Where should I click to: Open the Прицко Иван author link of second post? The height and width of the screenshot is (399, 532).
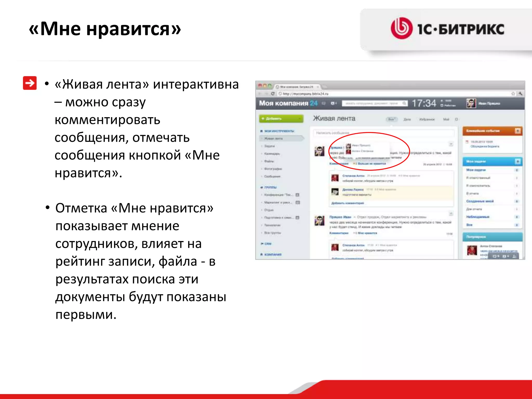(x=340, y=217)
